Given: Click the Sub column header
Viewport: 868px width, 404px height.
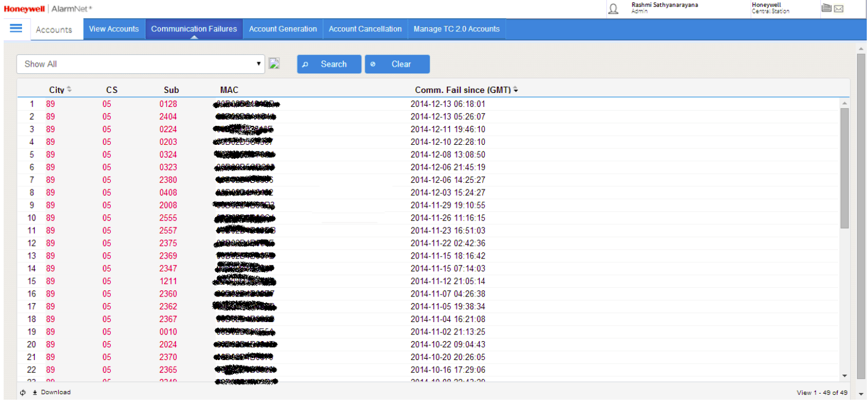Looking at the screenshot, I should tap(171, 90).
